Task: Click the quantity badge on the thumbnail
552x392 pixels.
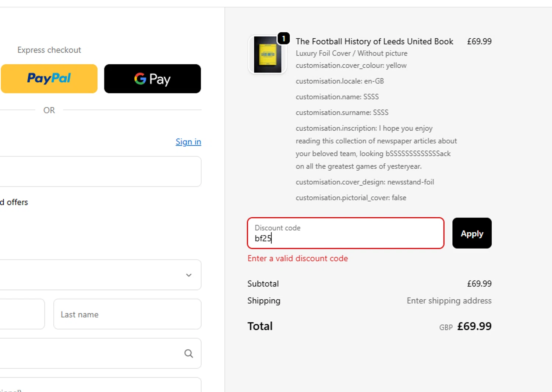Action: (x=284, y=38)
